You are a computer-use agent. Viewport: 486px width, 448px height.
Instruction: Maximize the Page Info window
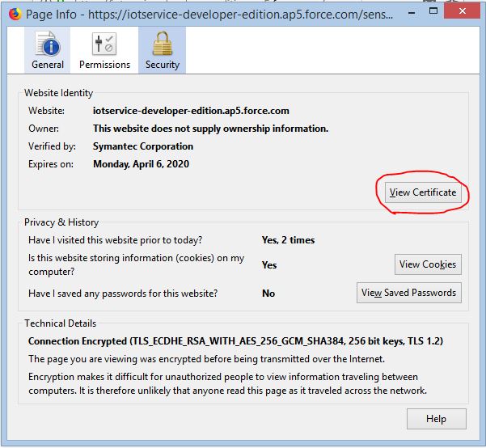(433, 11)
